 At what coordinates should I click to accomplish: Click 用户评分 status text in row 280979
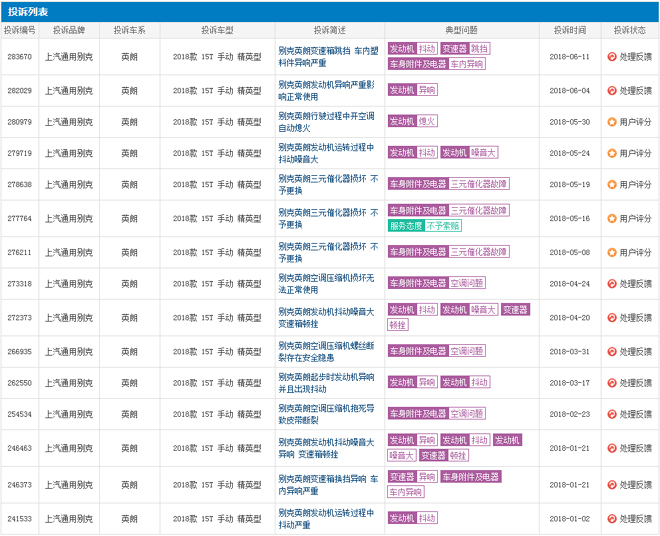(x=635, y=122)
